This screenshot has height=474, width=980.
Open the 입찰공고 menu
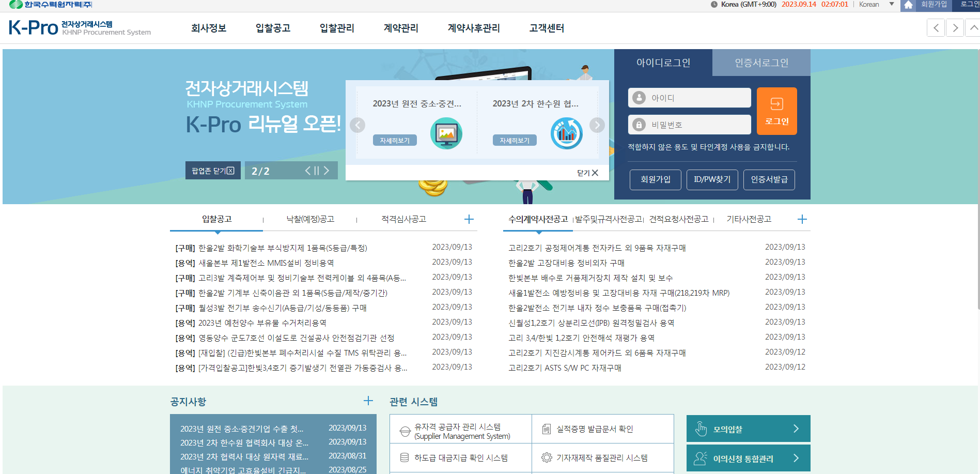pyautogui.click(x=273, y=28)
